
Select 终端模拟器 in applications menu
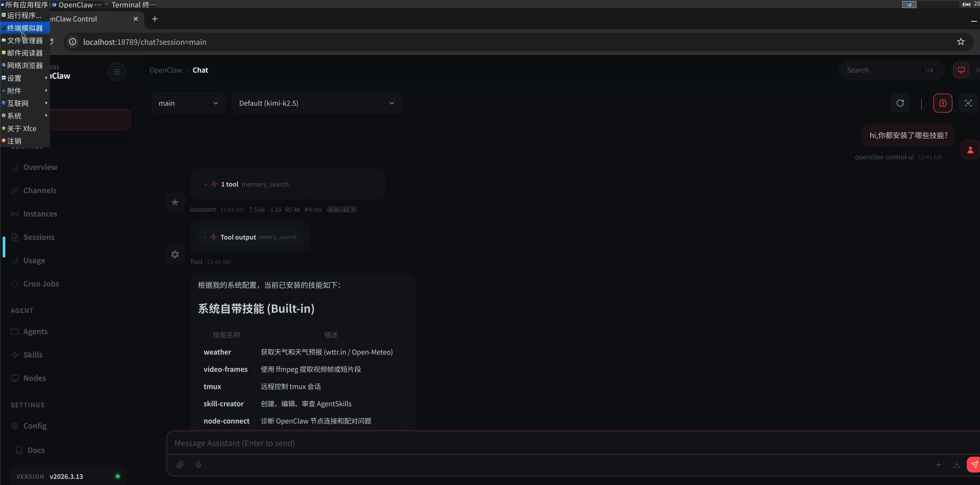point(25,28)
